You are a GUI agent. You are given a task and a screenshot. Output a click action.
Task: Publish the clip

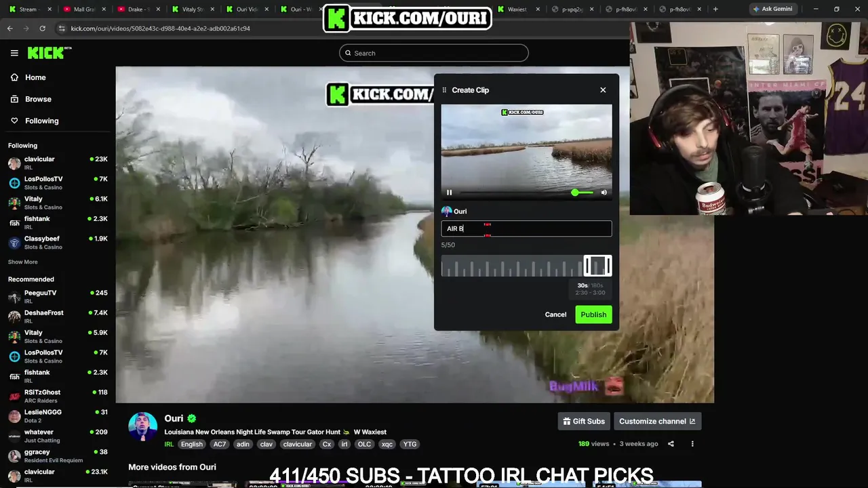coord(593,314)
